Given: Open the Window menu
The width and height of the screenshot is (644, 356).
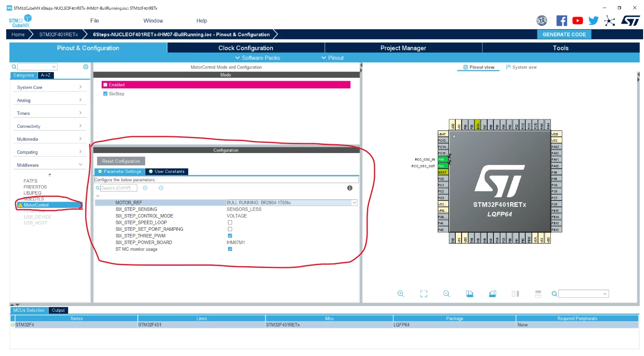Looking at the screenshot, I should 153,21.
